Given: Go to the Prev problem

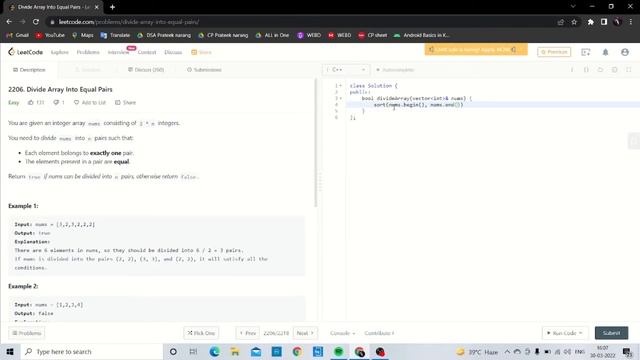Looking at the screenshot, I should (x=247, y=333).
